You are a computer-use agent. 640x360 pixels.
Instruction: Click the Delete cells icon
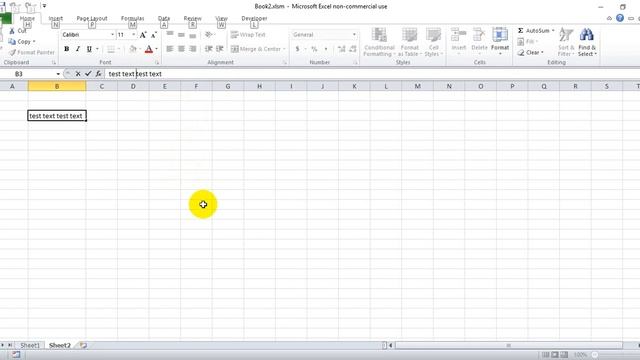pos(480,35)
